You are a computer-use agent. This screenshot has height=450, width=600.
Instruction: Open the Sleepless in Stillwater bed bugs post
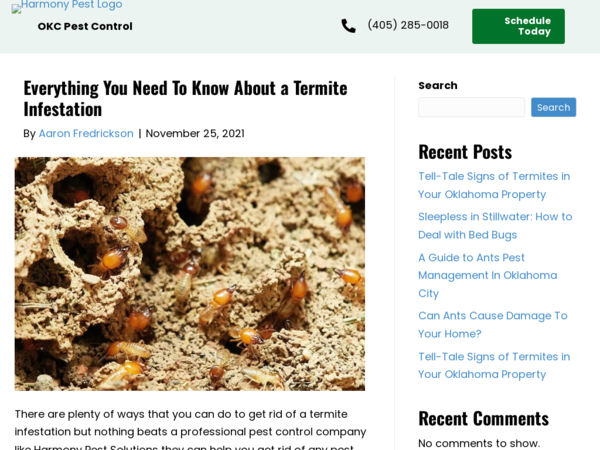tap(495, 226)
